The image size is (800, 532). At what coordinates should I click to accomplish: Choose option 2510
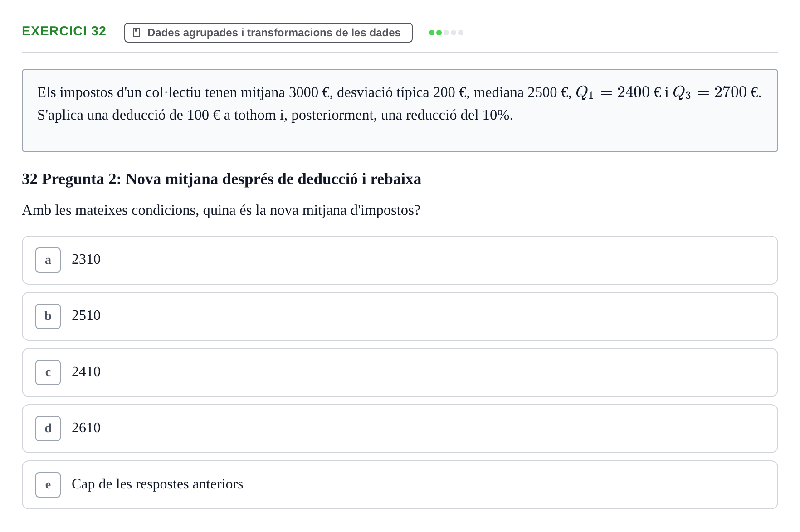click(x=400, y=316)
